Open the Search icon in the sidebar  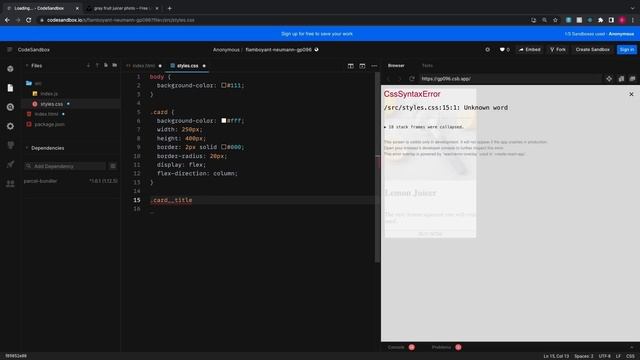click(x=10, y=107)
